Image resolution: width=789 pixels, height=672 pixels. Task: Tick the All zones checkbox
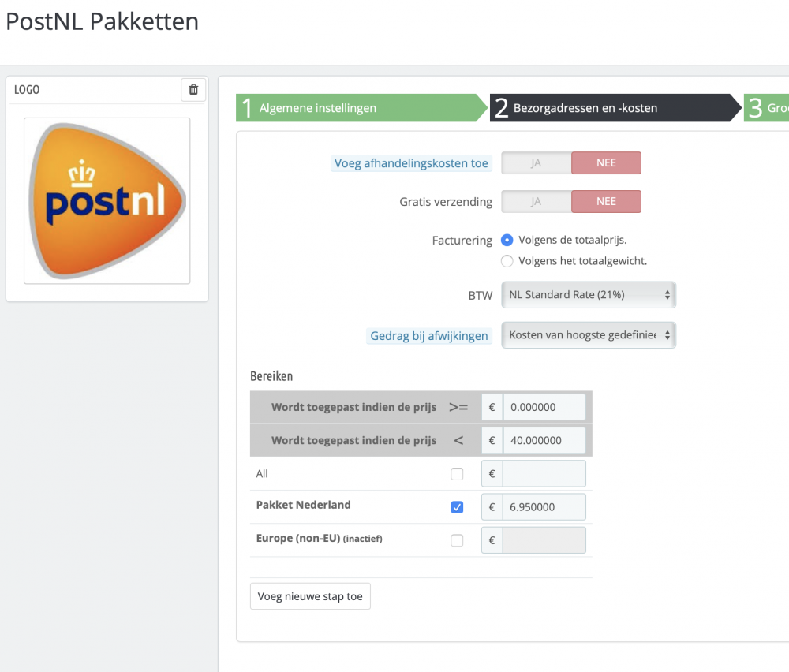point(457,474)
